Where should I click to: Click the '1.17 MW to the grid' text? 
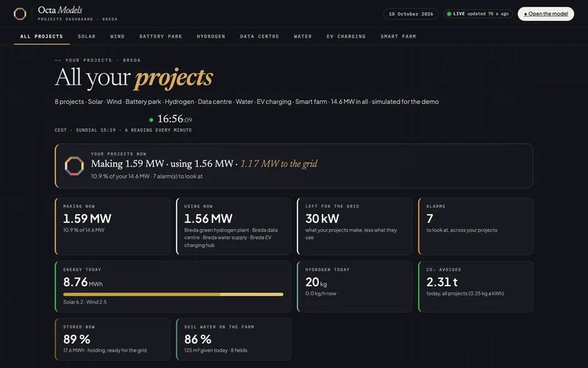point(279,163)
